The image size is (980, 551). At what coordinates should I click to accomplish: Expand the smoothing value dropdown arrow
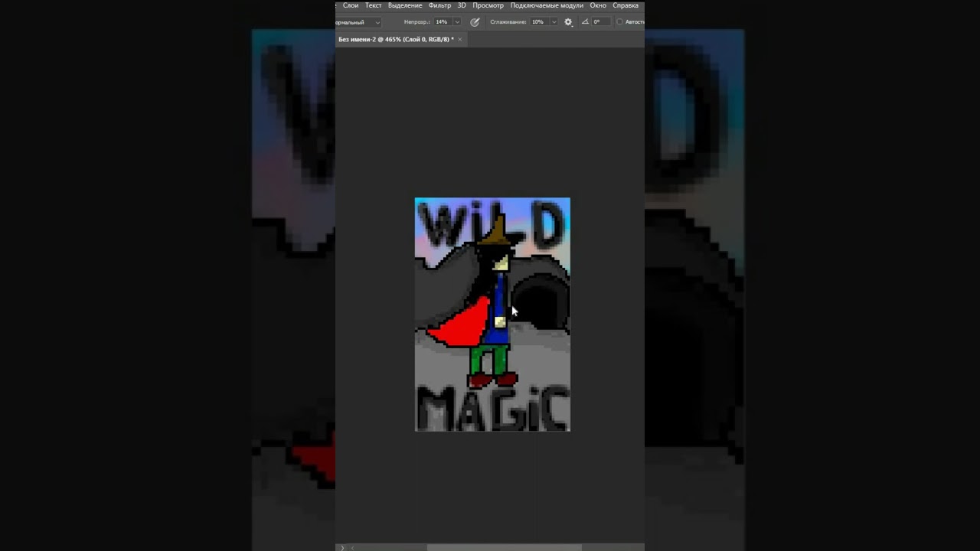point(554,22)
